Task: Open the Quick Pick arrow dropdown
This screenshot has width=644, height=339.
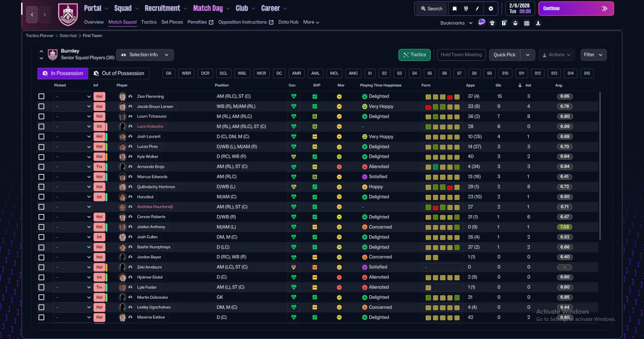Action: coord(527,55)
